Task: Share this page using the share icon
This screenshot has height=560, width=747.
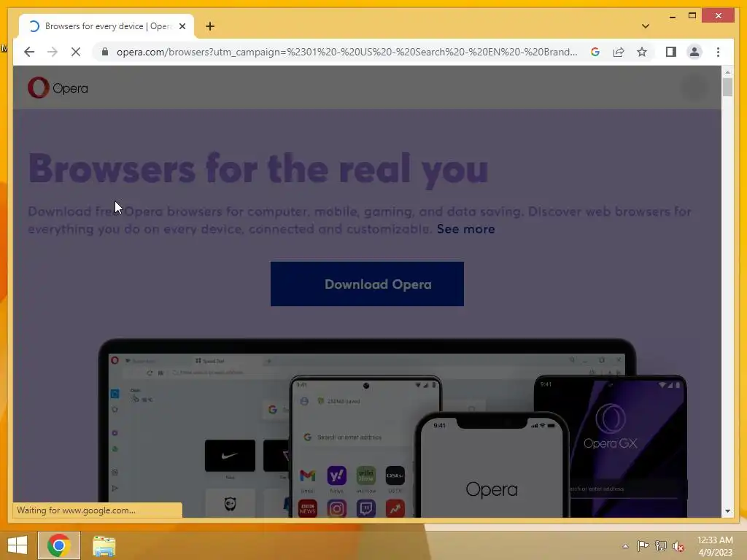Action: [x=619, y=52]
